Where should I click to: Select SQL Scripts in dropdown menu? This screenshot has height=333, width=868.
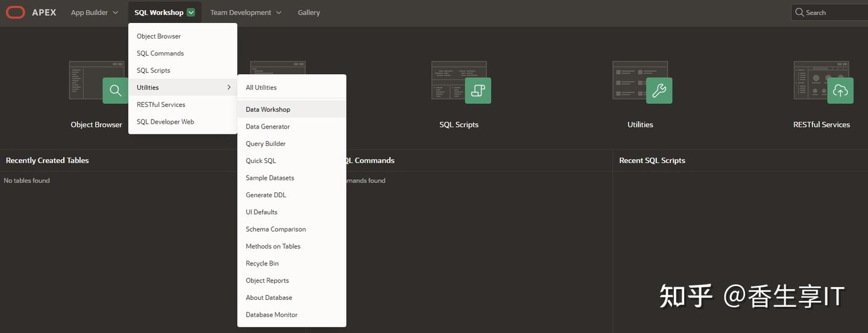tap(183, 71)
